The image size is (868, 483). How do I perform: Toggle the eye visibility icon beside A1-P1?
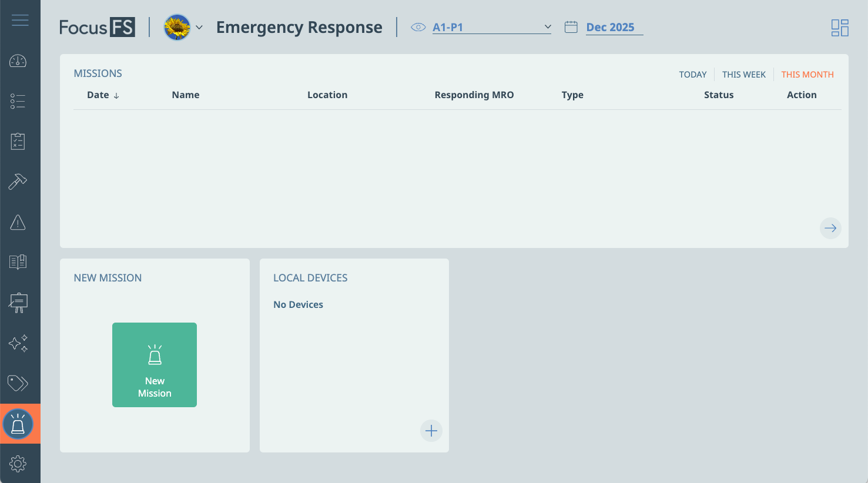point(418,27)
